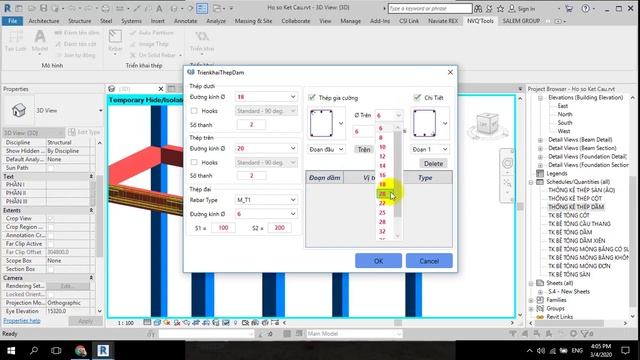Open Windows Start menu
640x360 pixels.
[x=11, y=351]
